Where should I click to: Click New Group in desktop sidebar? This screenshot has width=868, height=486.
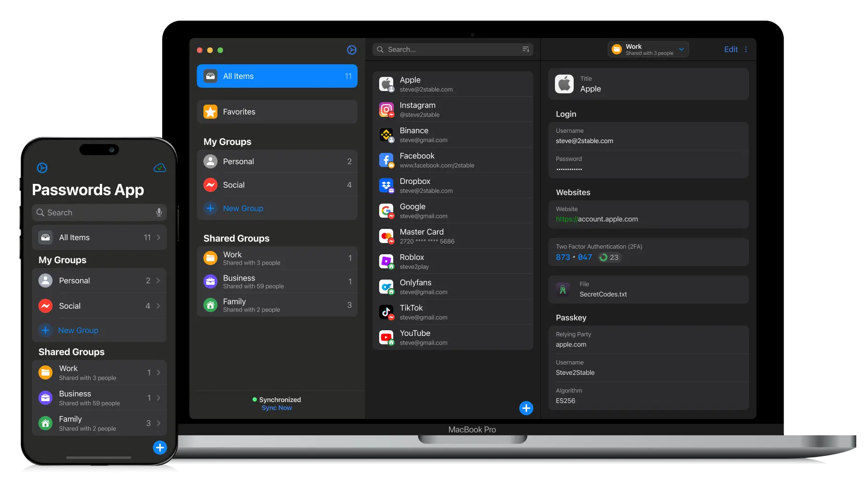[x=243, y=208]
